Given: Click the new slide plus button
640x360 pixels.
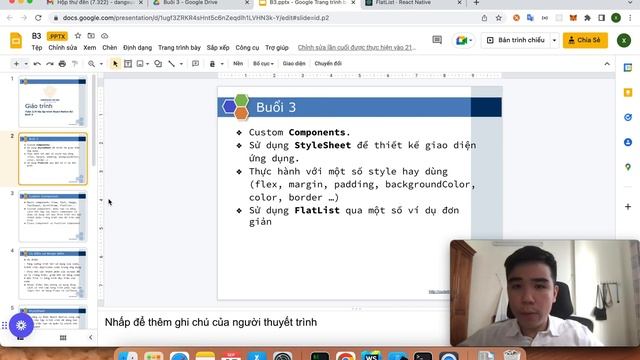Looking at the screenshot, I should coord(16,64).
